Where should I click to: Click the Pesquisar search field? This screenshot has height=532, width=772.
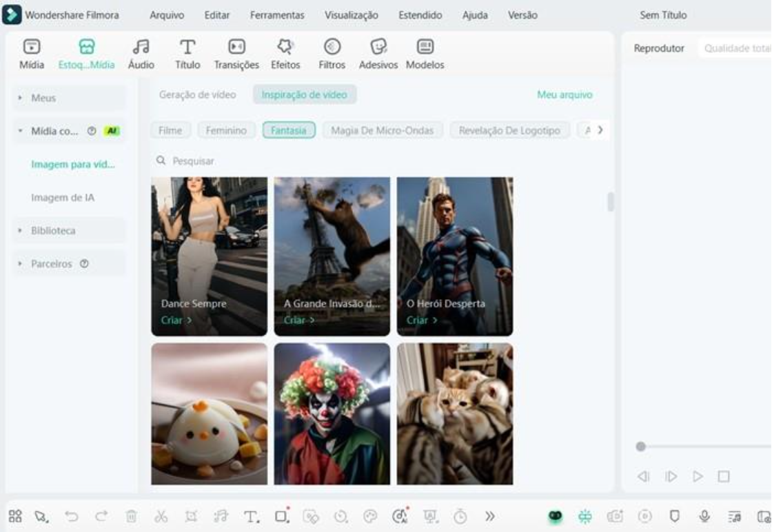pyautogui.click(x=330, y=161)
